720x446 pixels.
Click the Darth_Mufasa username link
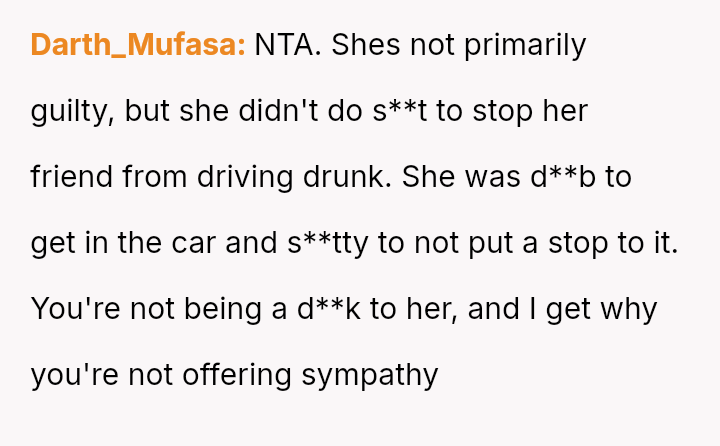[x=138, y=45]
